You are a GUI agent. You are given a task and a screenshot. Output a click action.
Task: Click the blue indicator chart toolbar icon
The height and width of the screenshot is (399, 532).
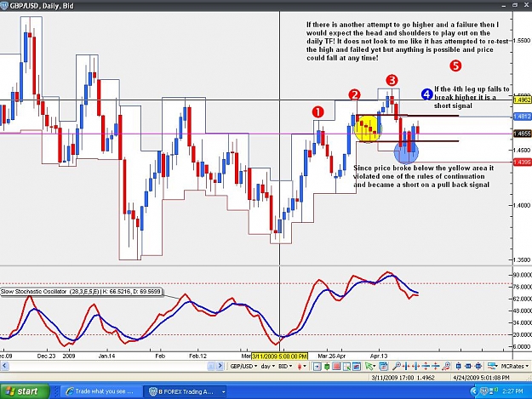coord(357,366)
